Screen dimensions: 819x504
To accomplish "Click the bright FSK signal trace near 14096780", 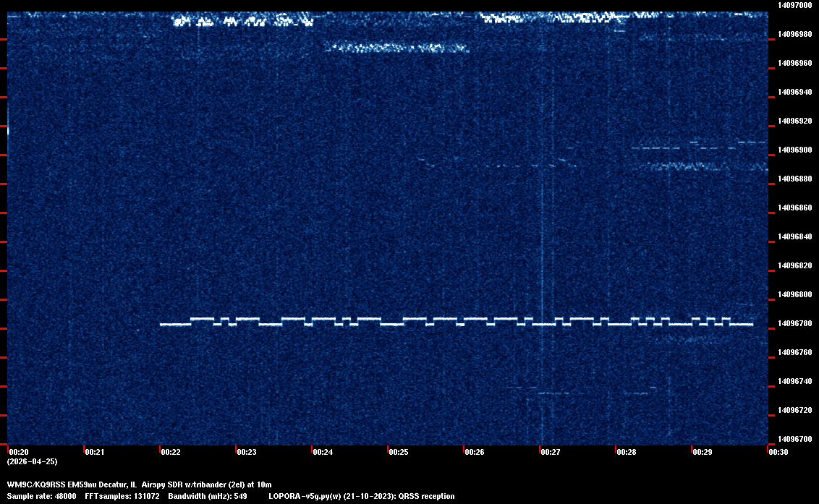I will [x=456, y=321].
